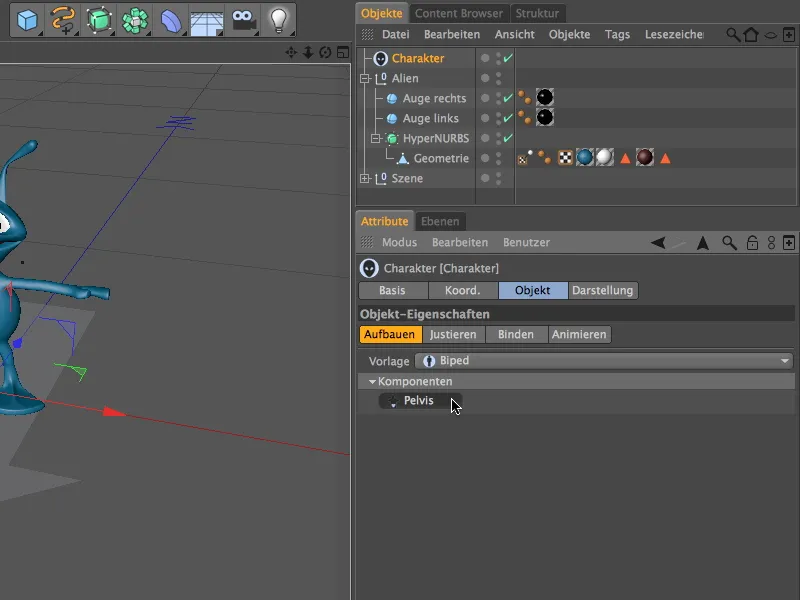Add a HyperNURBS generator from toolbar

click(99, 20)
